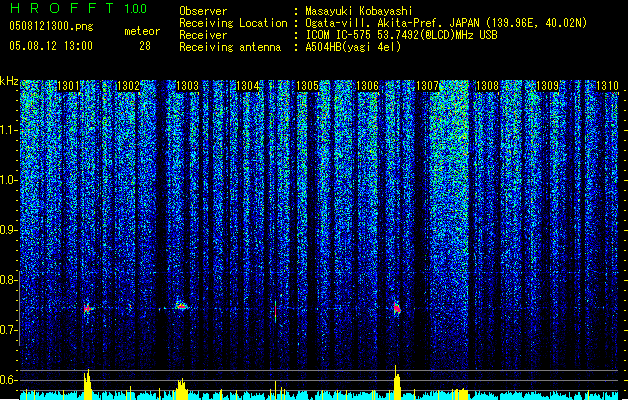Click the 1302 time marker

coord(128,86)
